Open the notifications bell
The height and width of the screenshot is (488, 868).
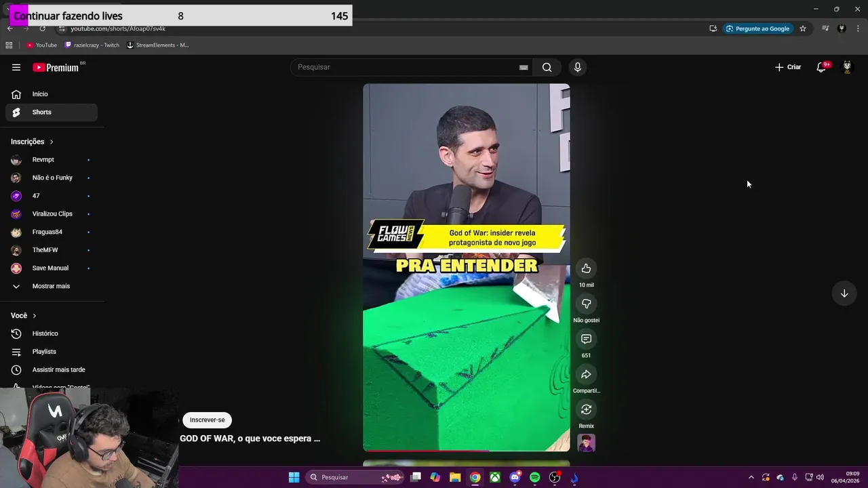pyautogui.click(x=821, y=67)
